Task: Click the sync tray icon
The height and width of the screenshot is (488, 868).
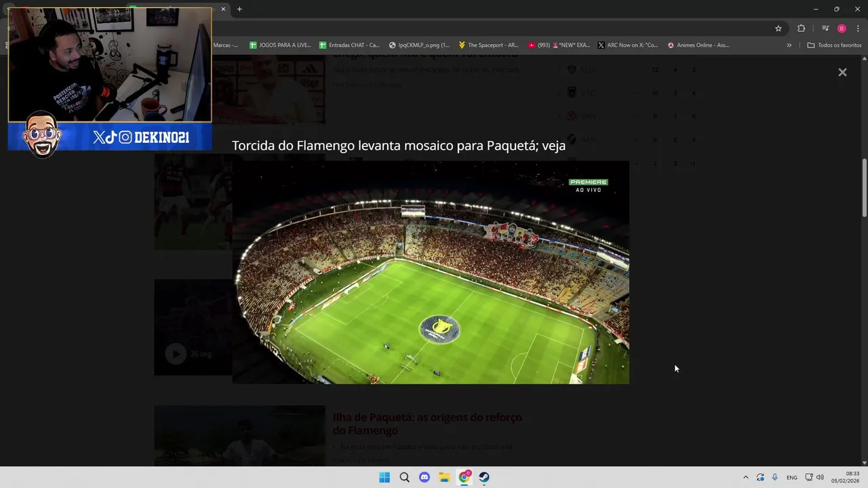Action: [x=760, y=477]
